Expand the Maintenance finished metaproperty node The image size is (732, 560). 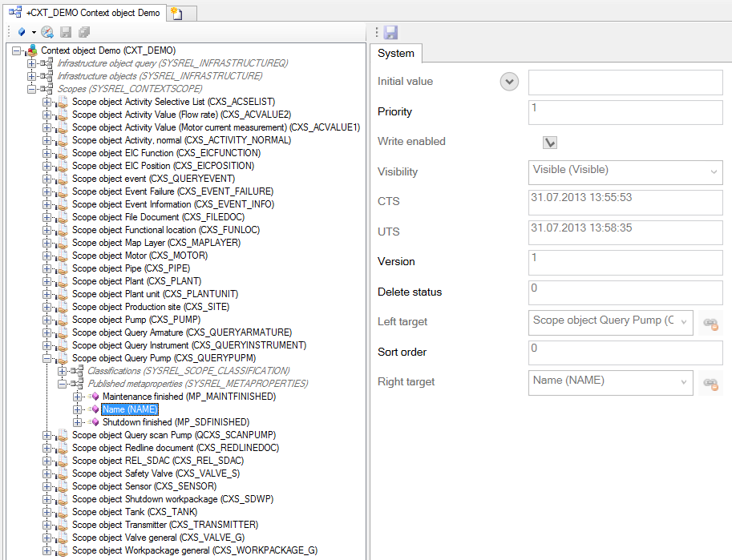[x=78, y=397]
